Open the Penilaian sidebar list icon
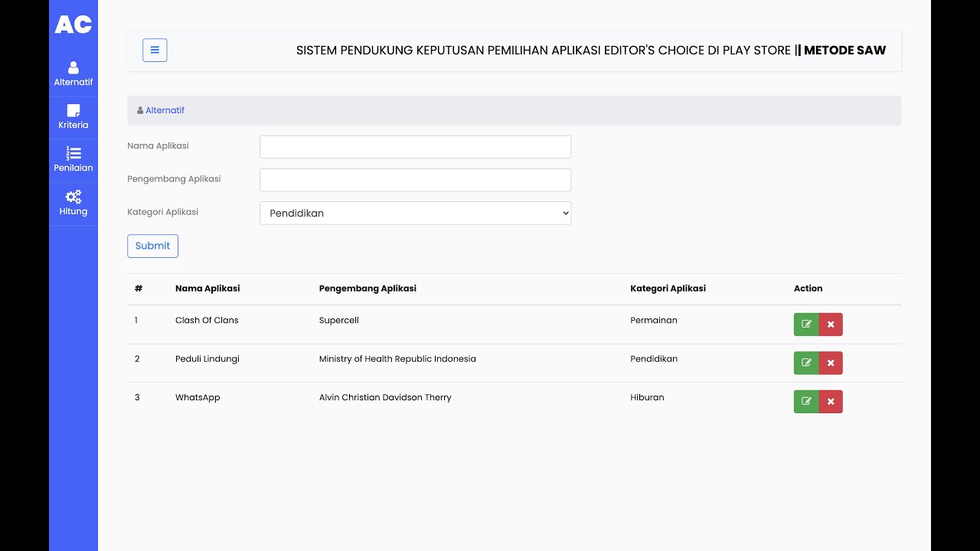 click(x=73, y=154)
